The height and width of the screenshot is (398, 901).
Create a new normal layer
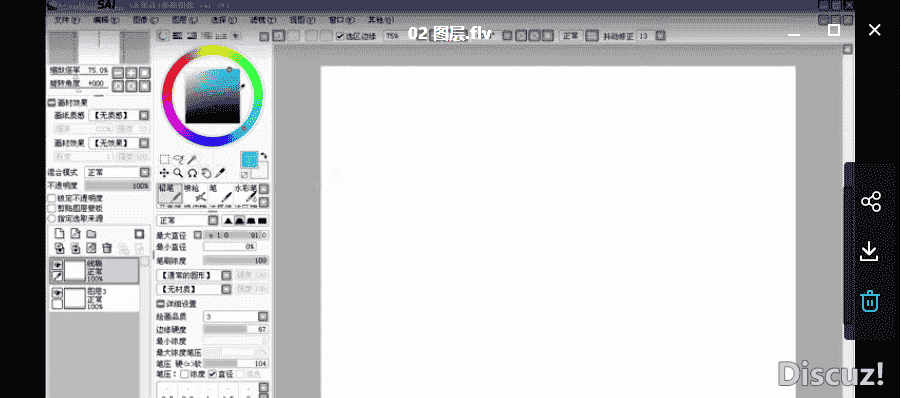coord(59,234)
